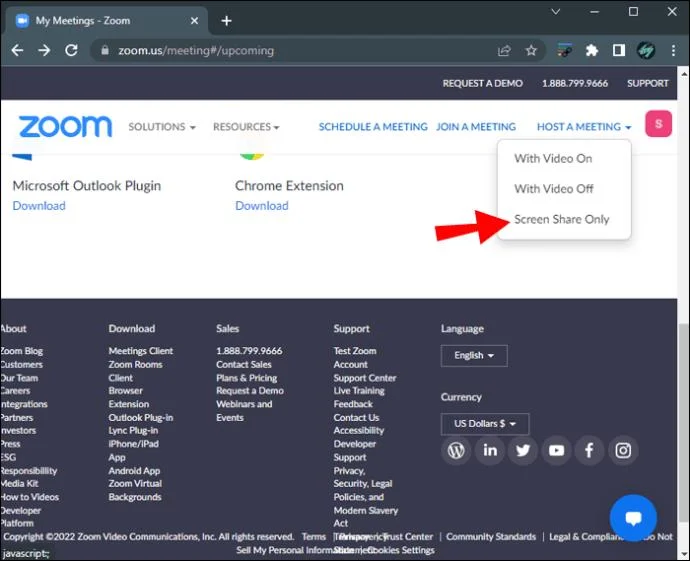The image size is (690, 561).
Task: Open Zoom Twitter icon
Action: coord(523,450)
